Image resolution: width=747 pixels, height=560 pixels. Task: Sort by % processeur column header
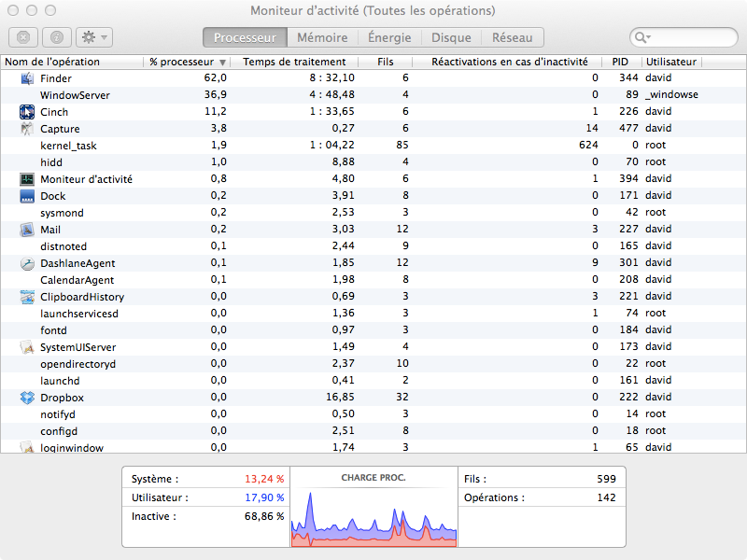coord(187,62)
